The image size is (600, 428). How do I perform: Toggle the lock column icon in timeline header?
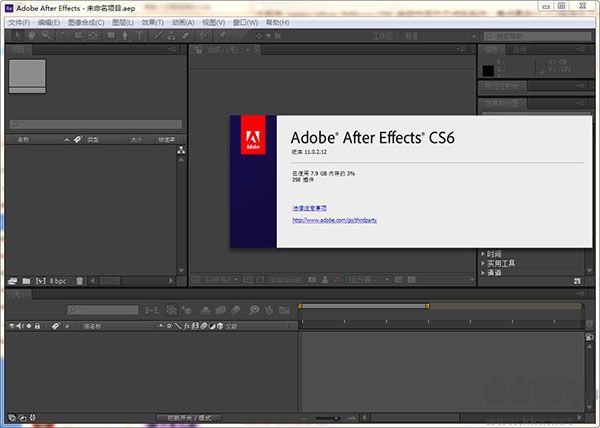pos(37,326)
